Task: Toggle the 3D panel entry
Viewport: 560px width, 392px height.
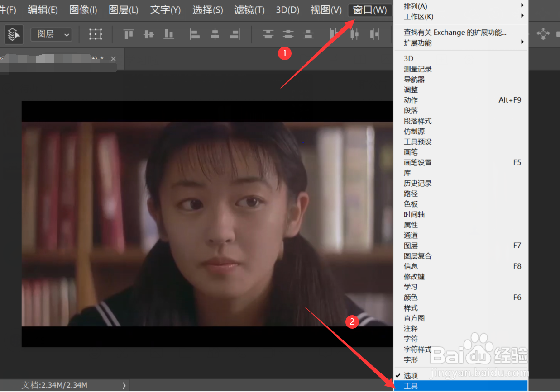Action: tap(460, 58)
